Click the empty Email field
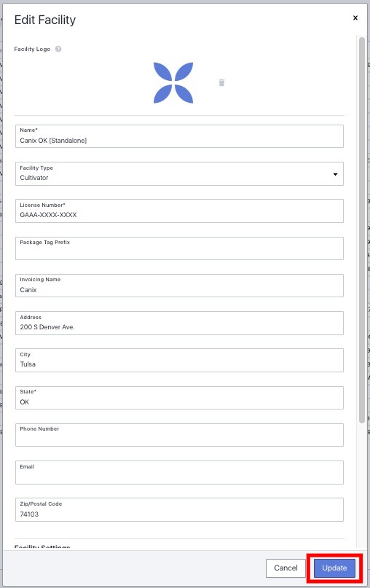 click(179, 472)
